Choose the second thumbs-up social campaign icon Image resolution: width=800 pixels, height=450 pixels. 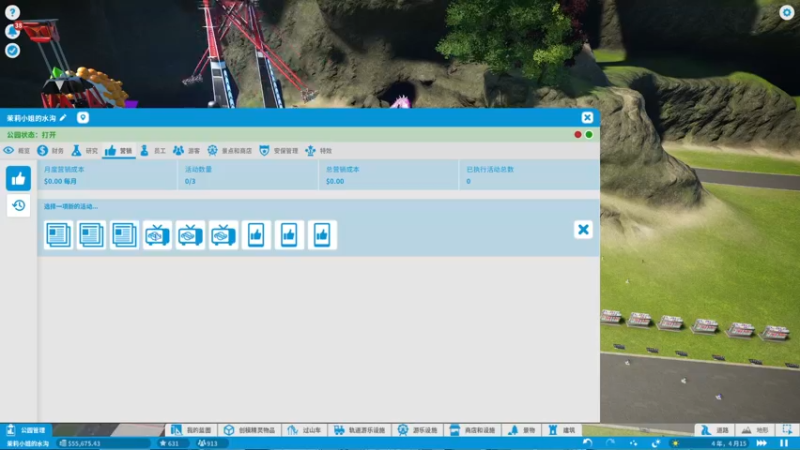(x=289, y=235)
